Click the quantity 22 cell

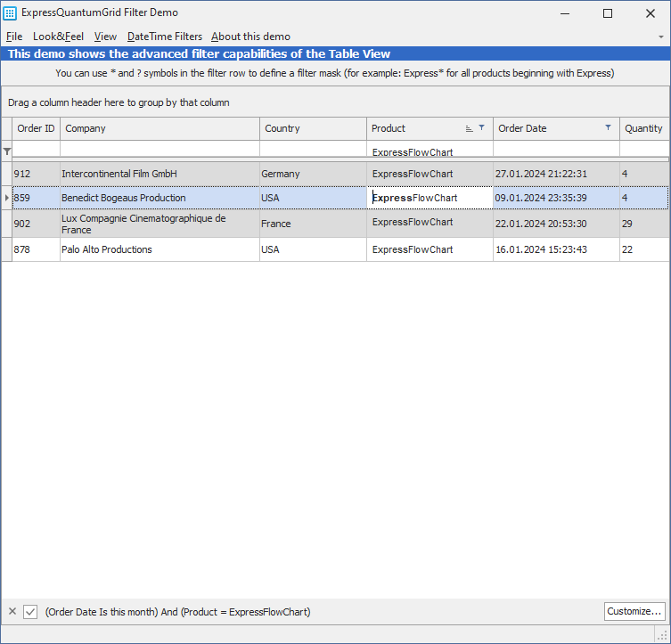coord(644,249)
